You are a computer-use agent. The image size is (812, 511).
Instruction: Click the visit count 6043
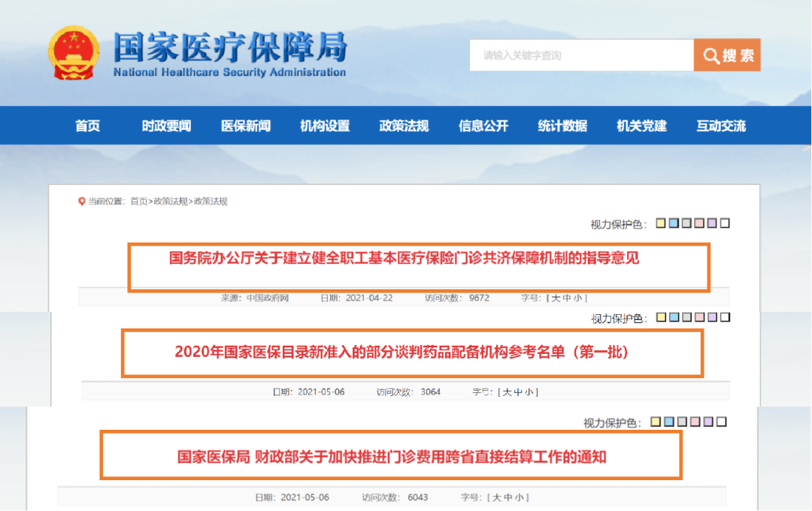click(x=418, y=497)
